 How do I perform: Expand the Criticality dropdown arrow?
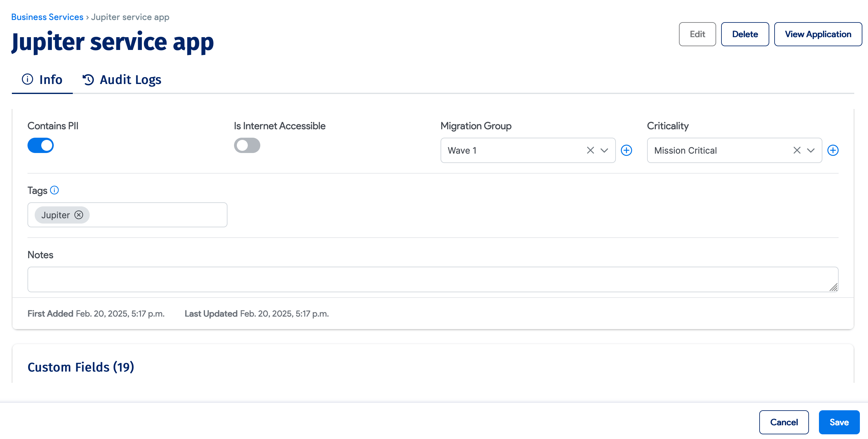[811, 150]
